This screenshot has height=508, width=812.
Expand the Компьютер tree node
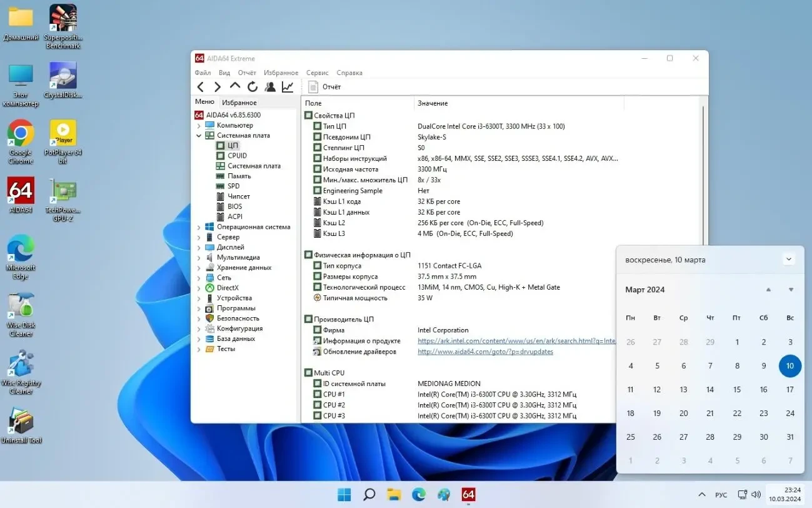click(199, 126)
